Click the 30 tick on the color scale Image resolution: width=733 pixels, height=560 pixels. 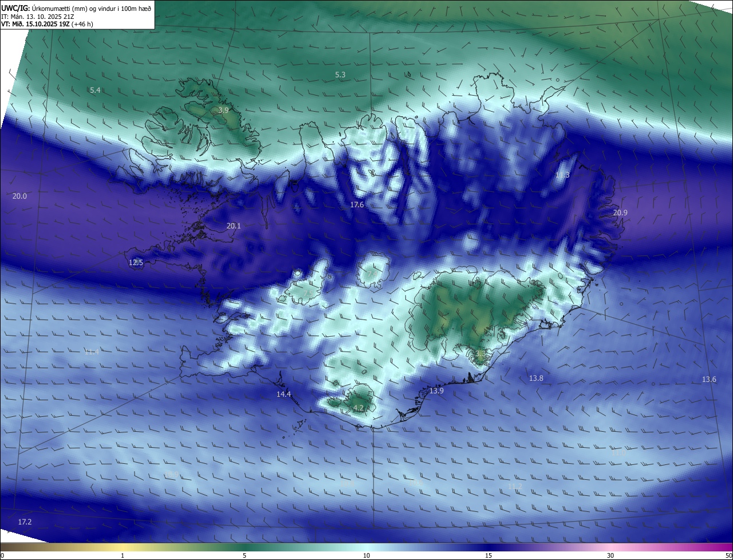[610, 556]
